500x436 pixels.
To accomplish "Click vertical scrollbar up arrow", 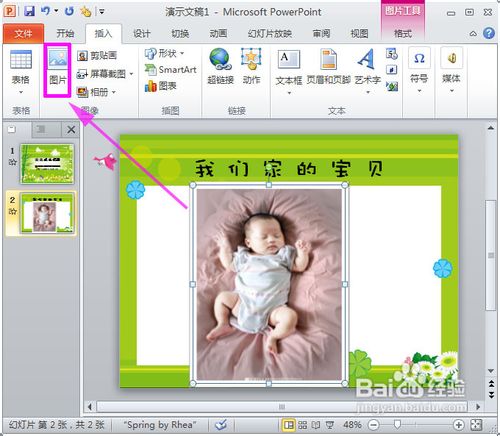I will tap(491, 128).
